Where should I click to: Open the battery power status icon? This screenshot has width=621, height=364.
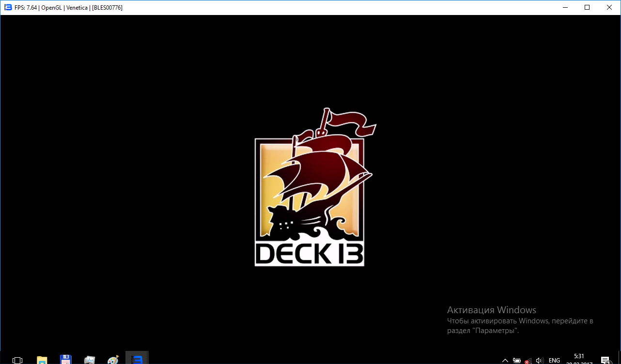tap(517, 361)
